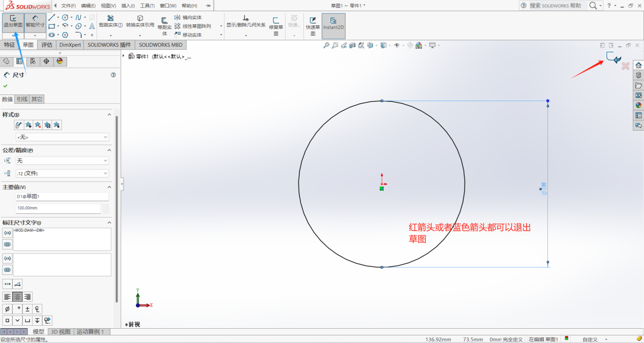Image resolution: width=644 pixels, height=343 pixels.
Task: Open the DisplayManager color-wheel tab
Action: (59, 61)
